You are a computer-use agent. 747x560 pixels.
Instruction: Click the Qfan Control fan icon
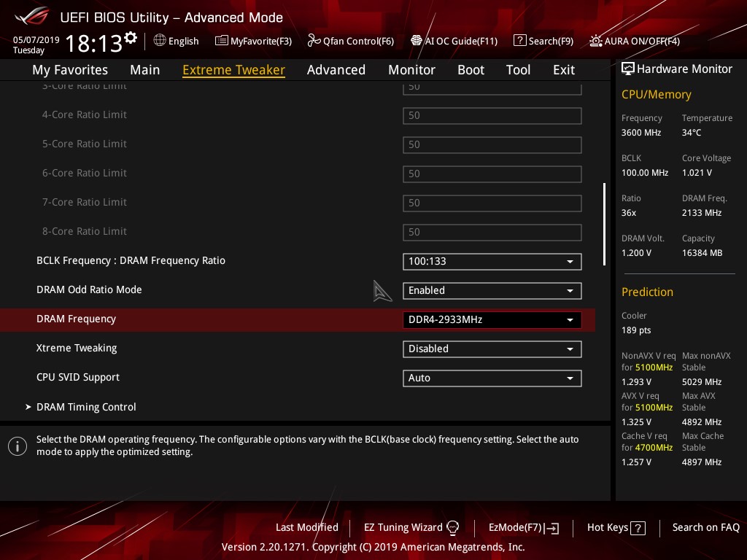(x=314, y=41)
